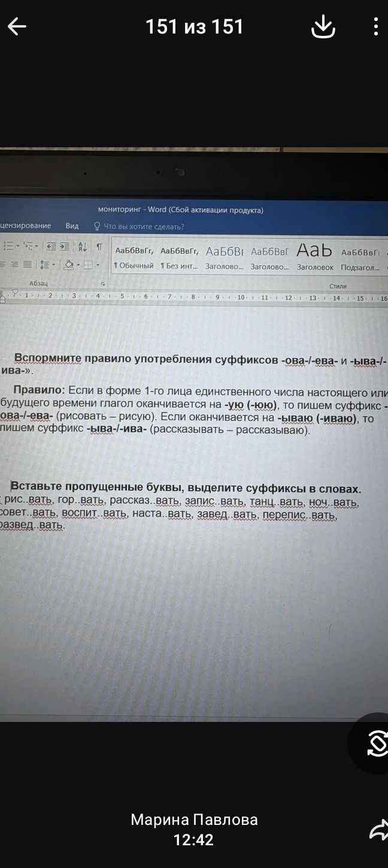
Task: Open the Рецензирование ribbon tab
Action: [26, 226]
